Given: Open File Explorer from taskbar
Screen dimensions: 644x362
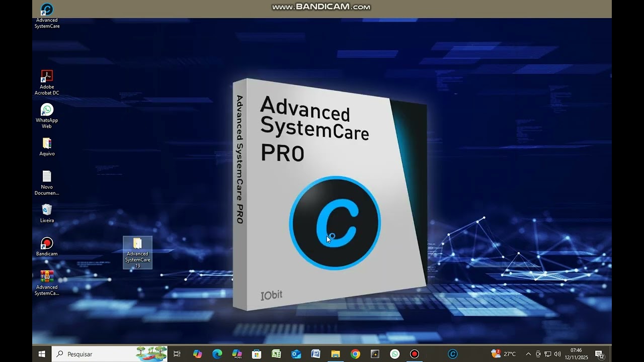Looking at the screenshot, I should [x=336, y=354].
